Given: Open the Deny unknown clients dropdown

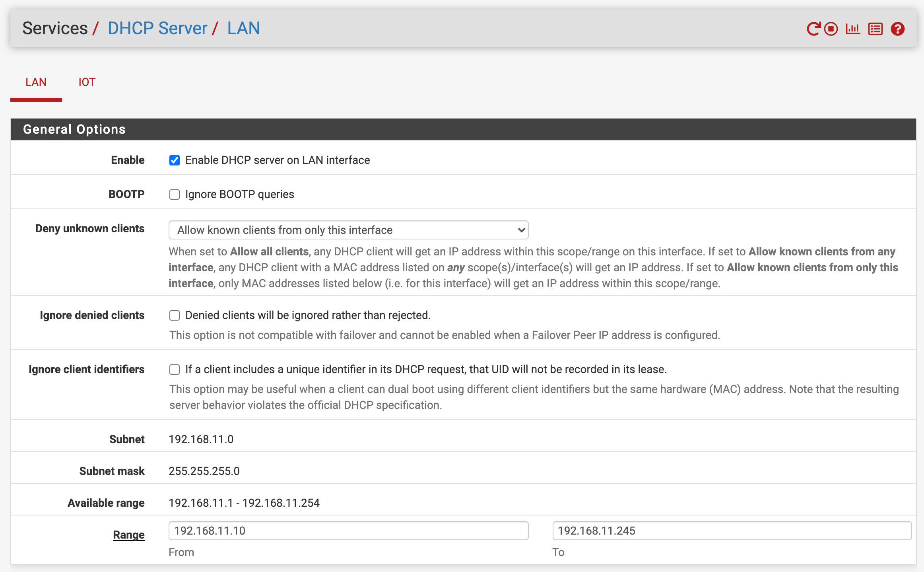Looking at the screenshot, I should (x=348, y=230).
